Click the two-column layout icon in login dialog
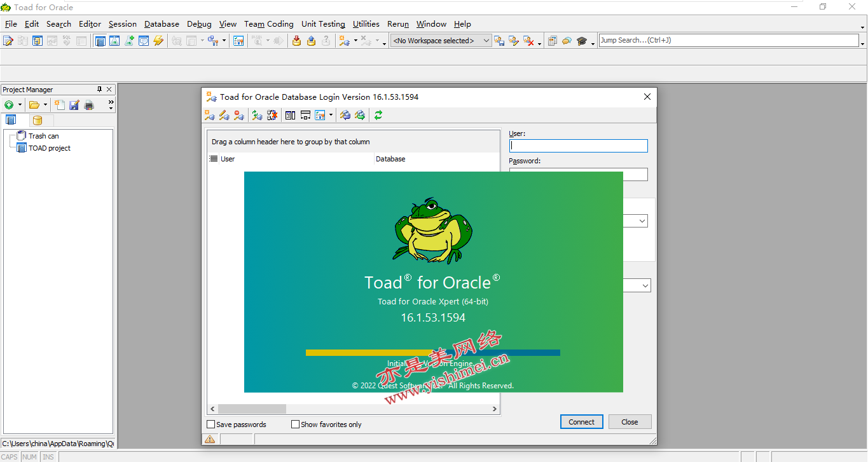Screen dimensions: 868x462 coord(290,115)
